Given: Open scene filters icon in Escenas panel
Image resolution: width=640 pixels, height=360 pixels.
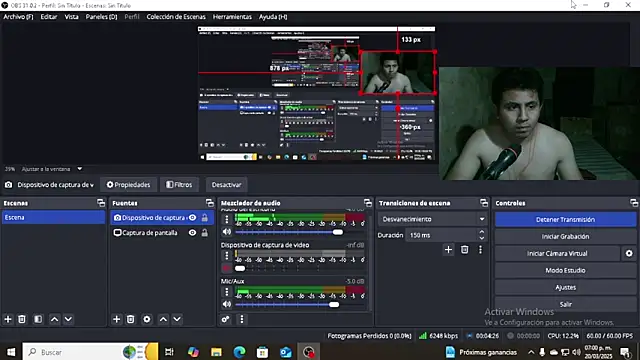Looking at the screenshot, I should [x=38, y=319].
